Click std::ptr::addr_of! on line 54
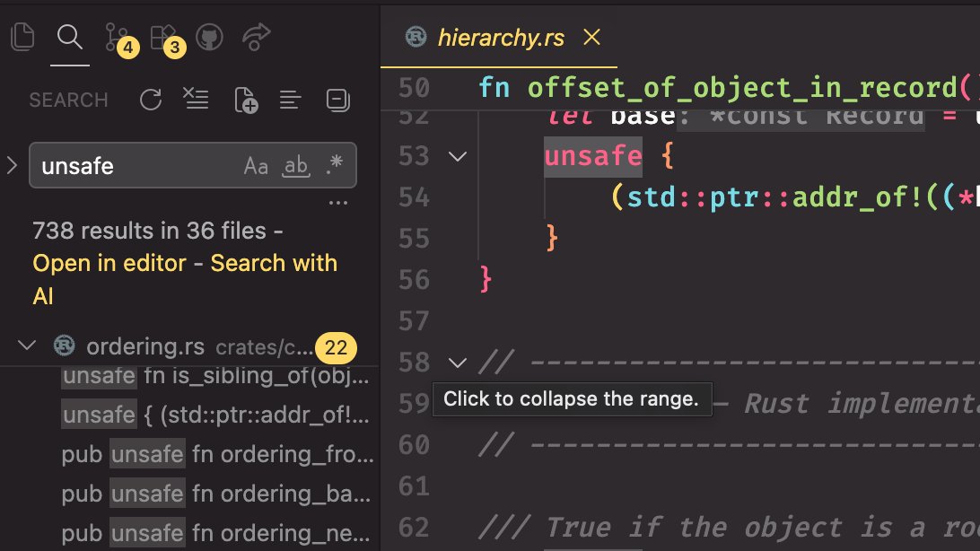 774,197
